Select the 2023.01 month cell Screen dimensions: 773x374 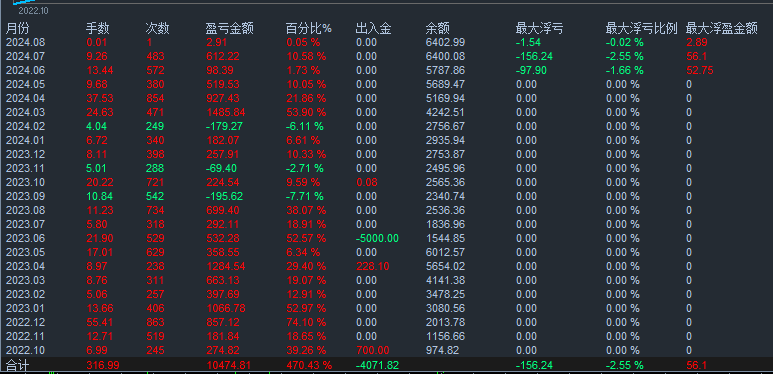[x=25, y=309]
